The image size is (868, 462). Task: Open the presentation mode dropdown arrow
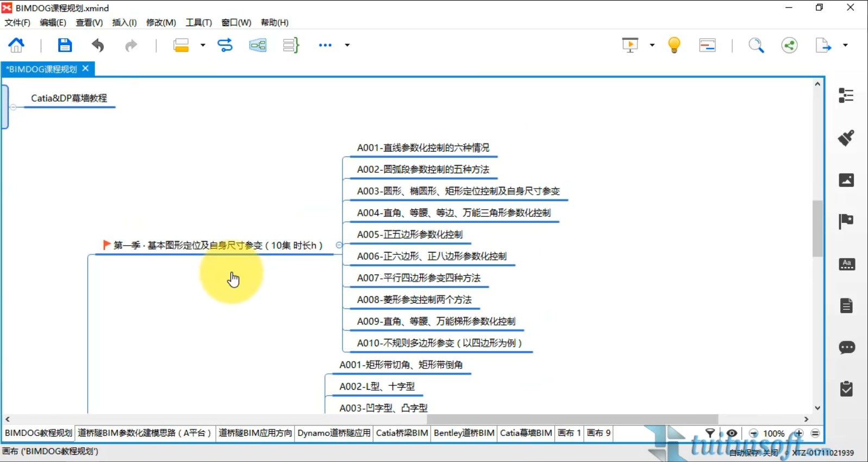tap(652, 45)
